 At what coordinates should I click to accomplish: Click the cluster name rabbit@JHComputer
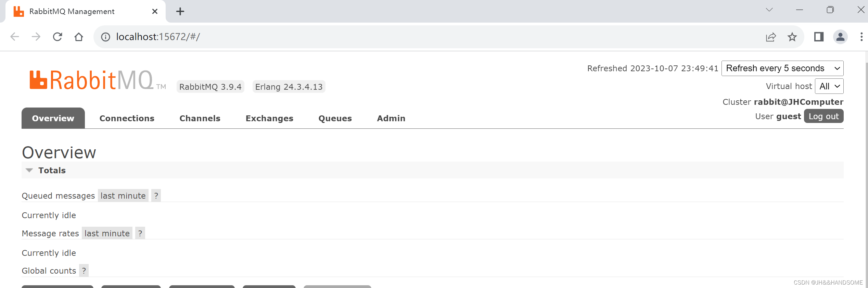799,102
